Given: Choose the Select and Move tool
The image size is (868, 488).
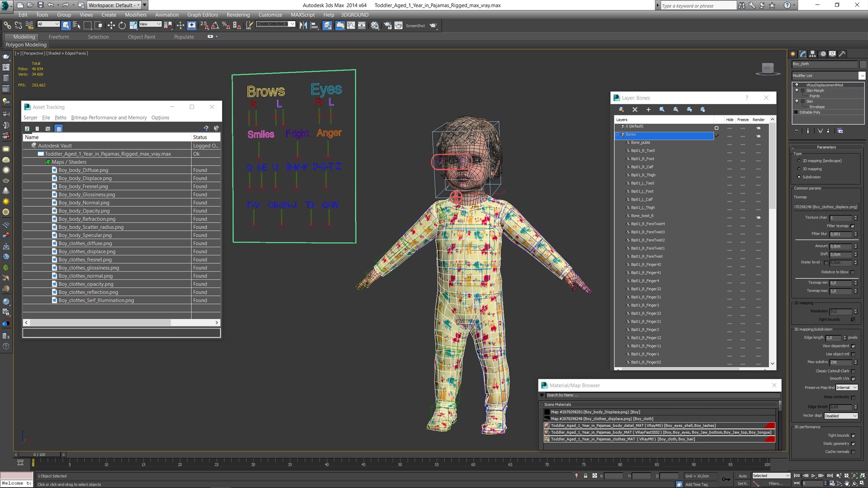Looking at the screenshot, I should (111, 25).
